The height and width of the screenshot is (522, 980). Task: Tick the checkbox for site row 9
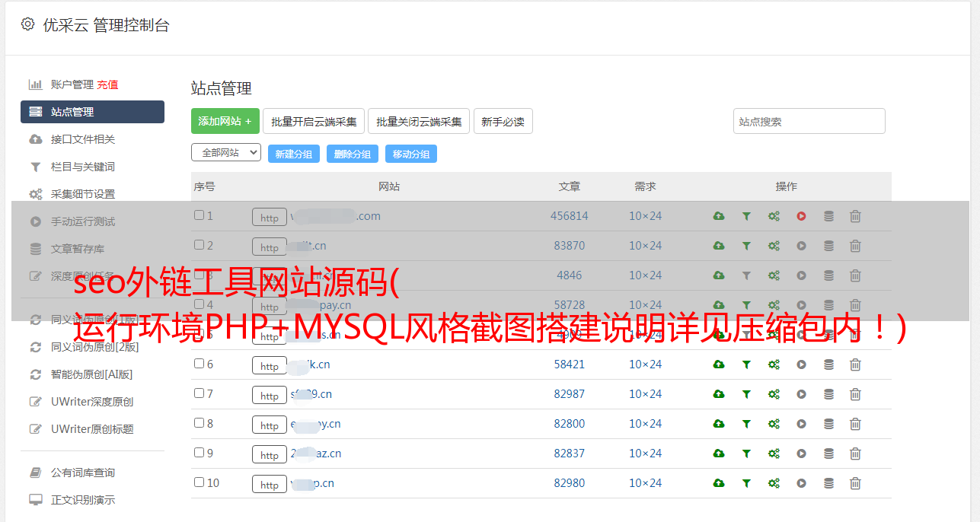(x=199, y=453)
